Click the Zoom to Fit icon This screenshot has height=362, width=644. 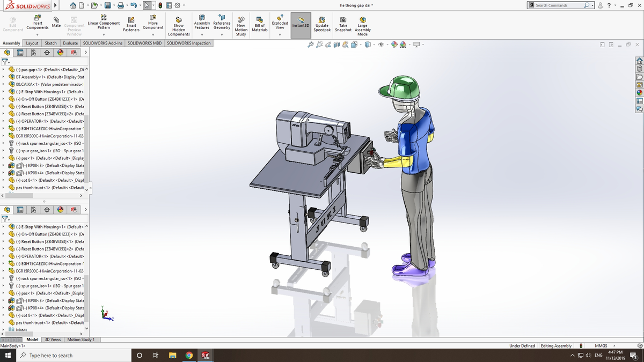pyautogui.click(x=310, y=45)
